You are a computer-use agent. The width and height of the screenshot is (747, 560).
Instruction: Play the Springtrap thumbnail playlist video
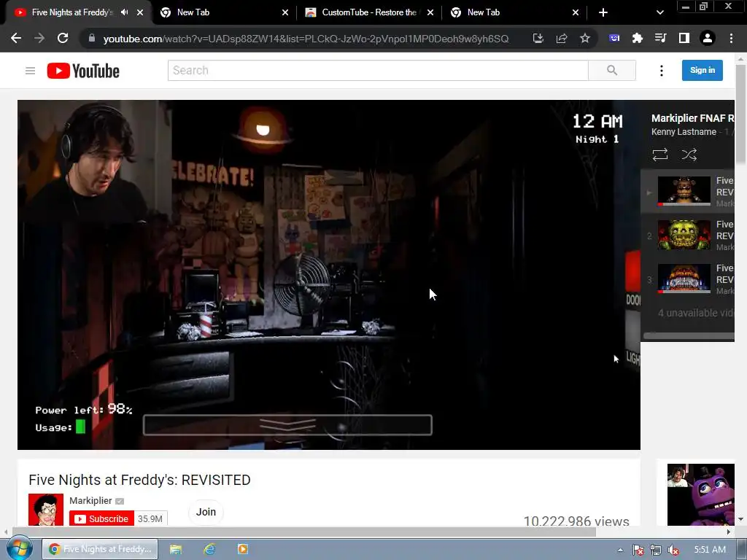[x=684, y=235]
